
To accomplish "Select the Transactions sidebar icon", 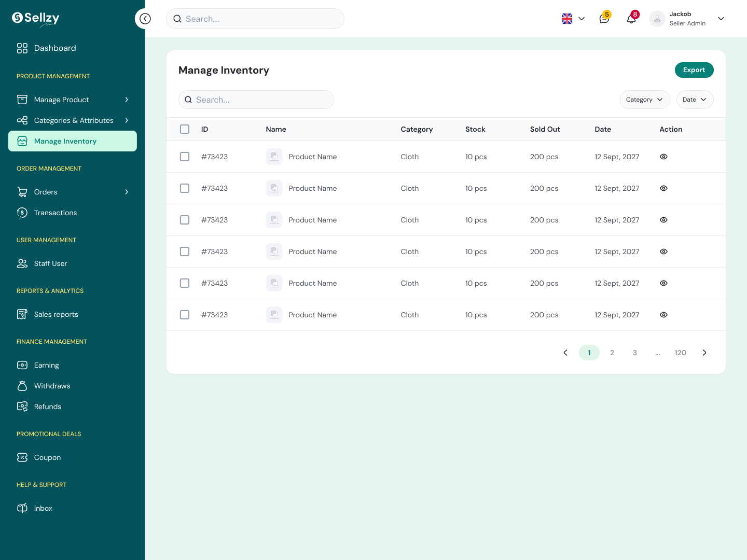I will (22, 213).
